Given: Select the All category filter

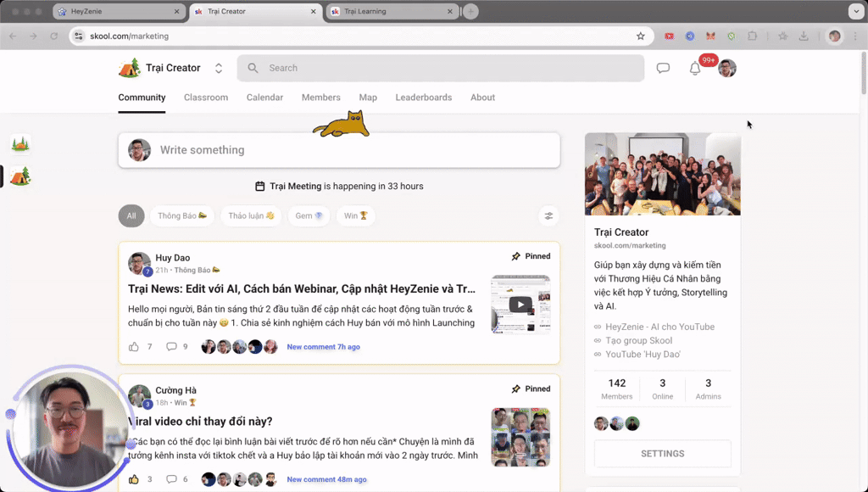Looking at the screenshot, I should point(131,216).
